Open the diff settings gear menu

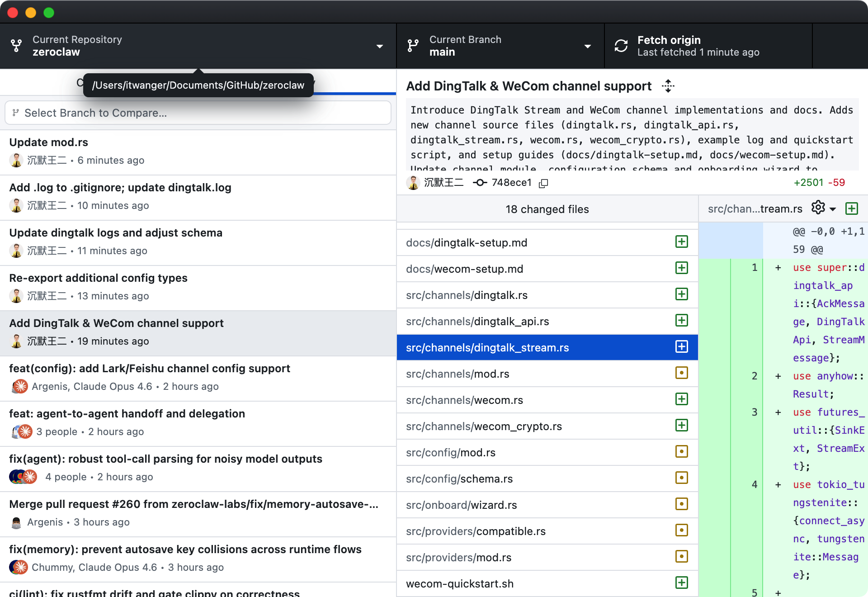[x=818, y=208]
